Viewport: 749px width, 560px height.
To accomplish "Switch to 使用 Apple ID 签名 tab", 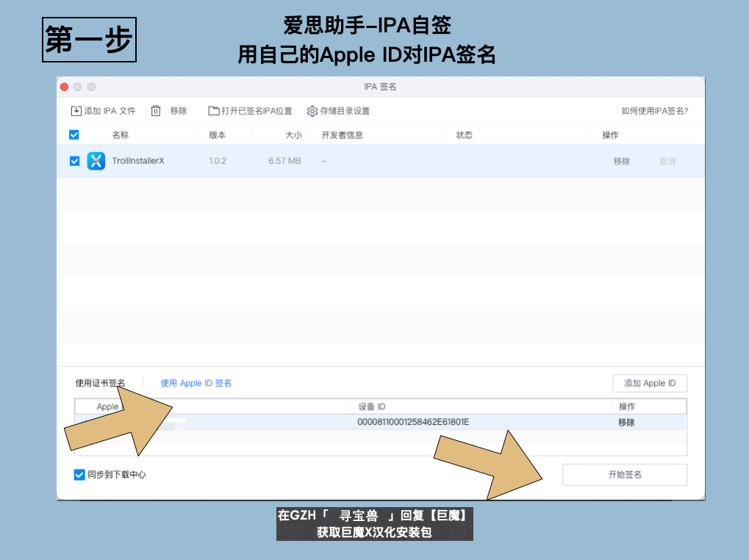I will click(196, 383).
